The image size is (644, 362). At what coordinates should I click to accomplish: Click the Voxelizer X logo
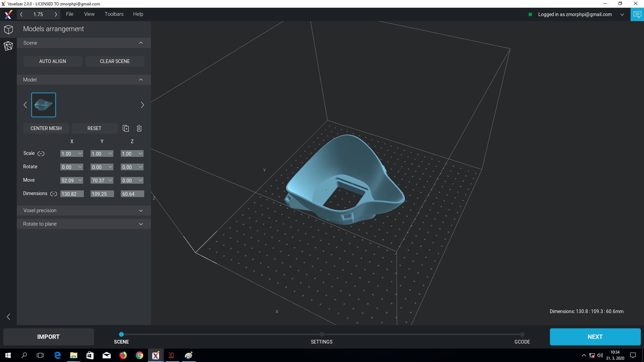click(8, 14)
